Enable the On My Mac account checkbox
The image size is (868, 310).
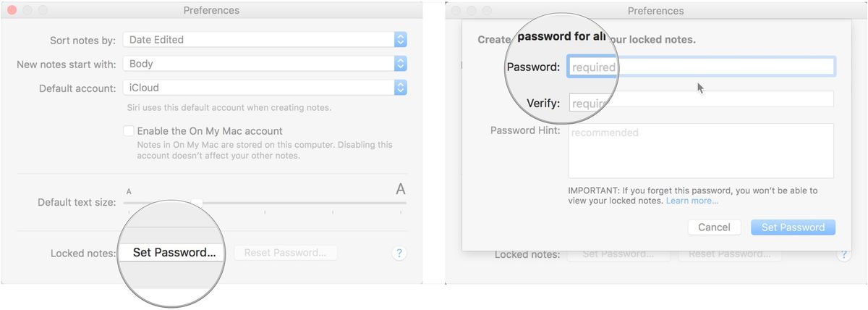coord(129,131)
